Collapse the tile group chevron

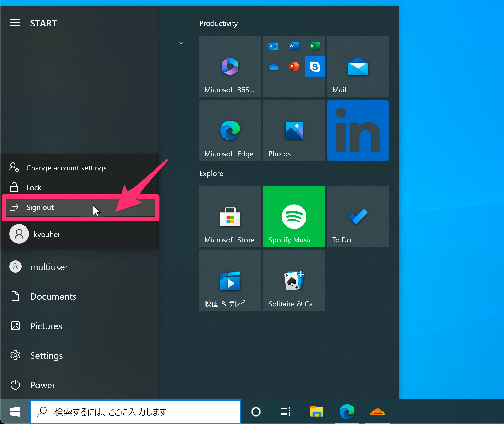pyautogui.click(x=181, y=43)
